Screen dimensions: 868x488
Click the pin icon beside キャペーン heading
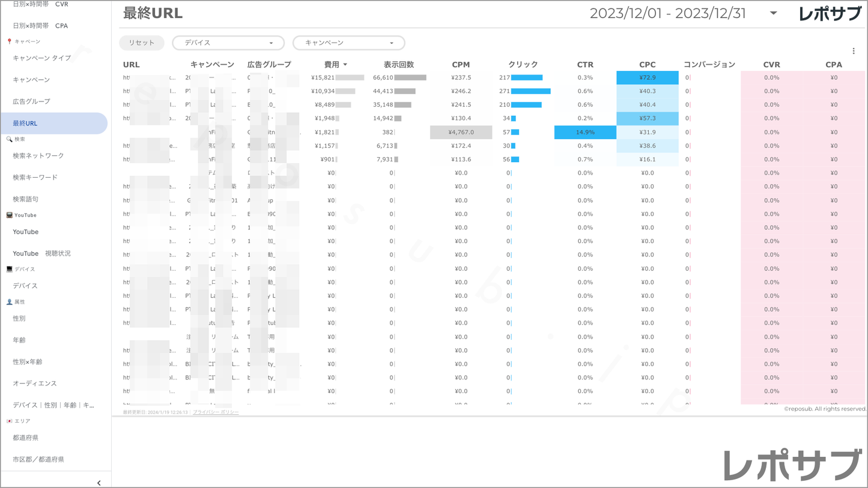9,41
